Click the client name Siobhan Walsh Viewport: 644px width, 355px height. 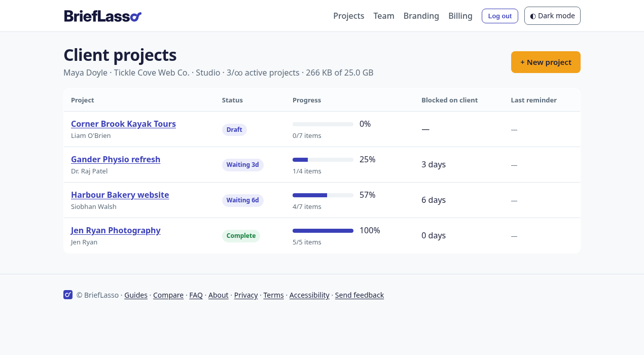[x=94, y=206]
